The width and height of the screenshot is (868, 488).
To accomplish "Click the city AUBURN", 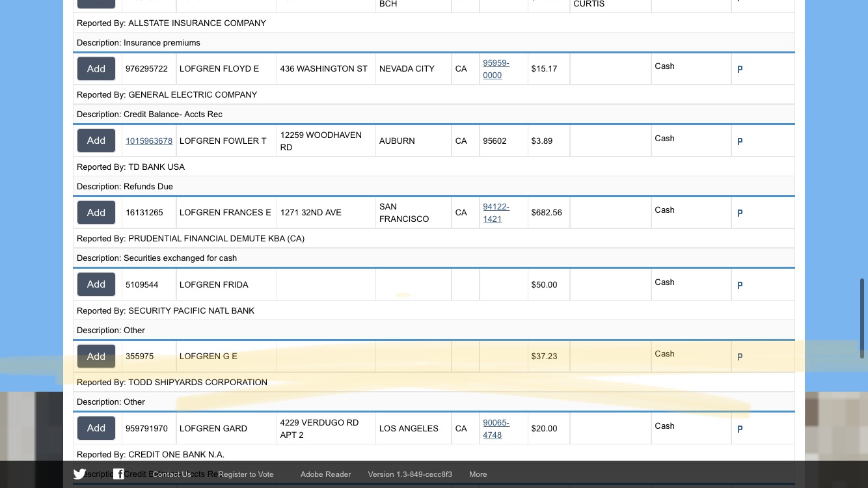I will click(x=397, y=141).
